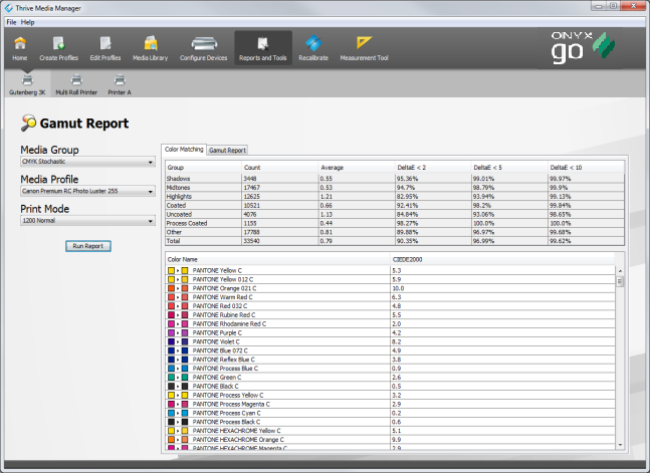Select the Shadows row
This screenshot has width=650, height=473.
tap(395, 179)
